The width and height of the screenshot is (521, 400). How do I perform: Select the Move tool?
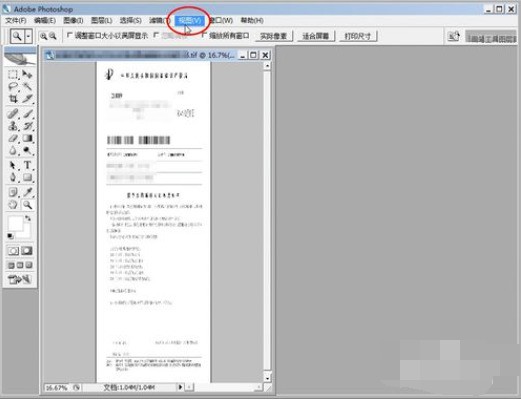click(x=27, y=74)
